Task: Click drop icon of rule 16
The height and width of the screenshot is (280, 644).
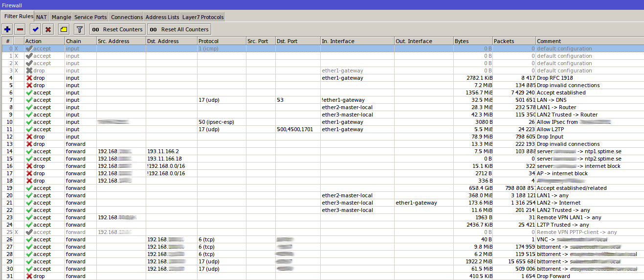Action: [x=29, y=166]
